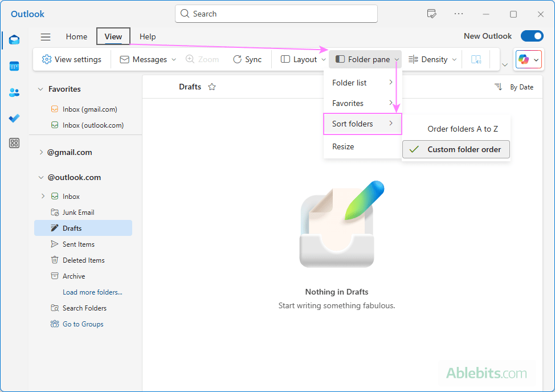Collapse the Favorites section
Image resolution: width=555 pixels, height=392 pixels.
coord(40,89)
